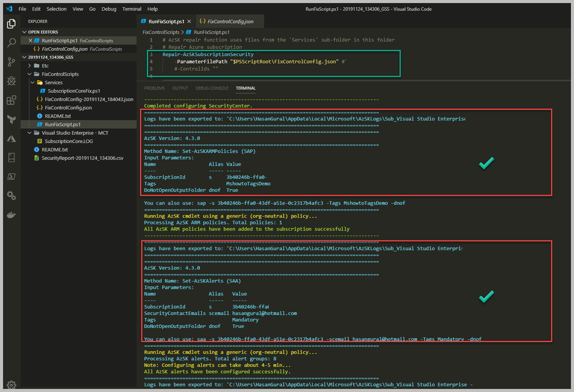Close the RunFixScript.ps1 editor tab
Image resolution: width=574 pixels, height=392 pixels.
coord(189,21)
